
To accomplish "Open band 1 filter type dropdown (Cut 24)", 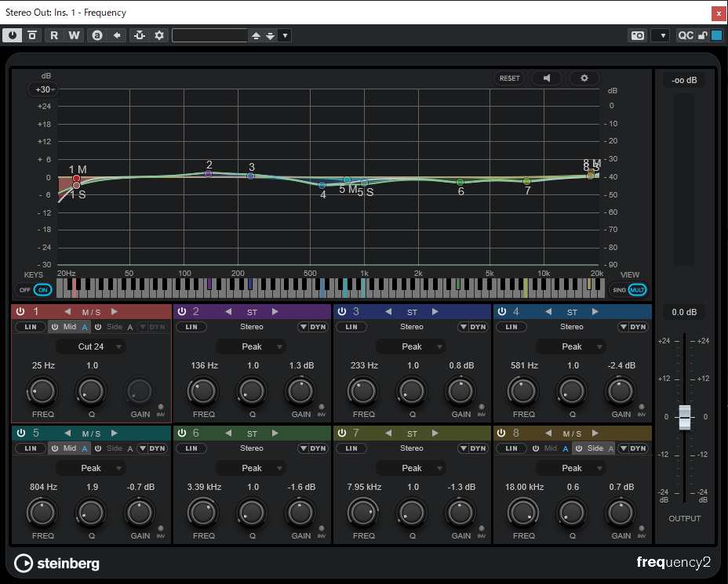I will tap(91, 346).
